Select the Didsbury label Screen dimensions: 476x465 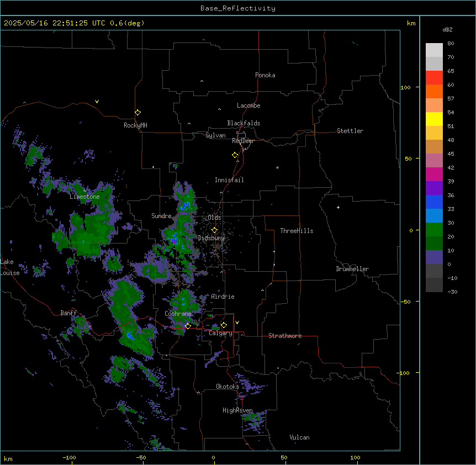point(211,238)
